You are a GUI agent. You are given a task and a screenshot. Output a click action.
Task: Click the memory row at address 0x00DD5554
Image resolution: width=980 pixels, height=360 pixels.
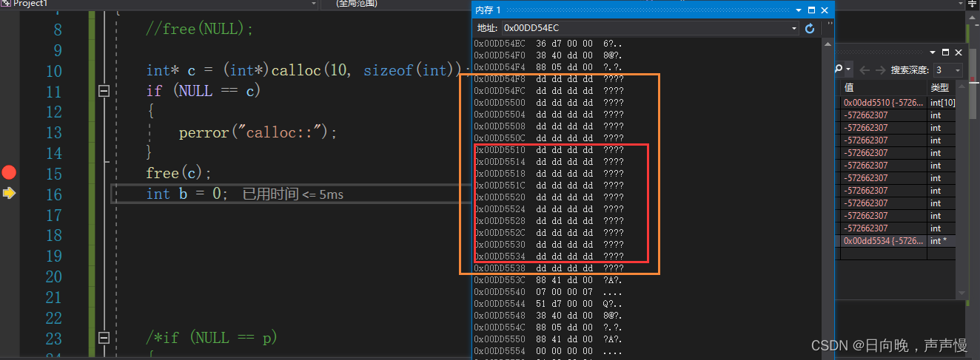point(549,351)
